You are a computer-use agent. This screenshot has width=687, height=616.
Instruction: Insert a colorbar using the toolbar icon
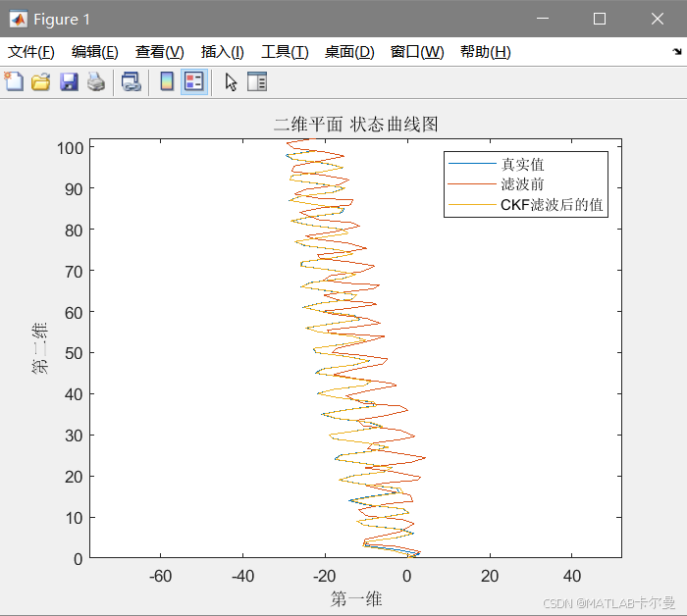tap(167, 81)
